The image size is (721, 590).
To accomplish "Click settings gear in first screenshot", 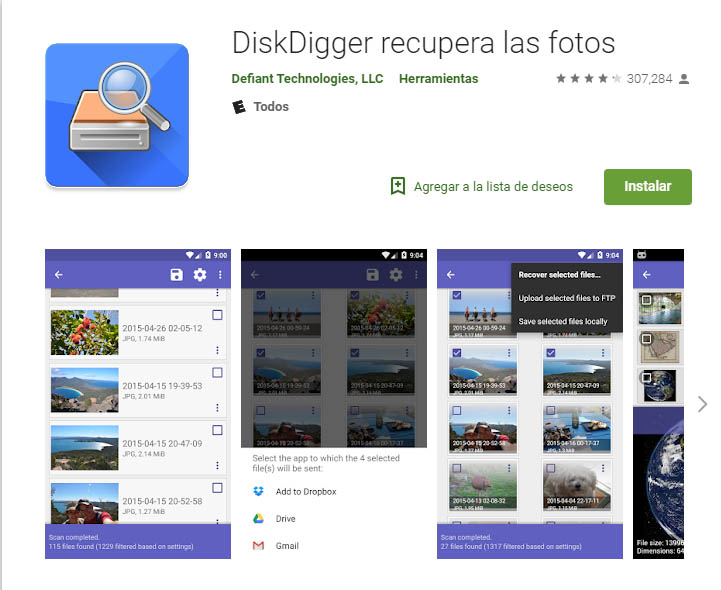I will [200, 275].
